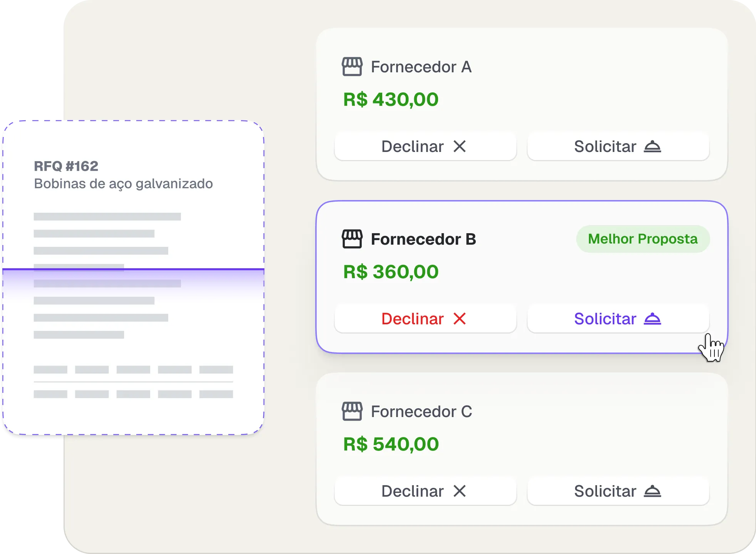Click the store icon beside Fornecedor A
756x554 pixels.
coord(352,67)
